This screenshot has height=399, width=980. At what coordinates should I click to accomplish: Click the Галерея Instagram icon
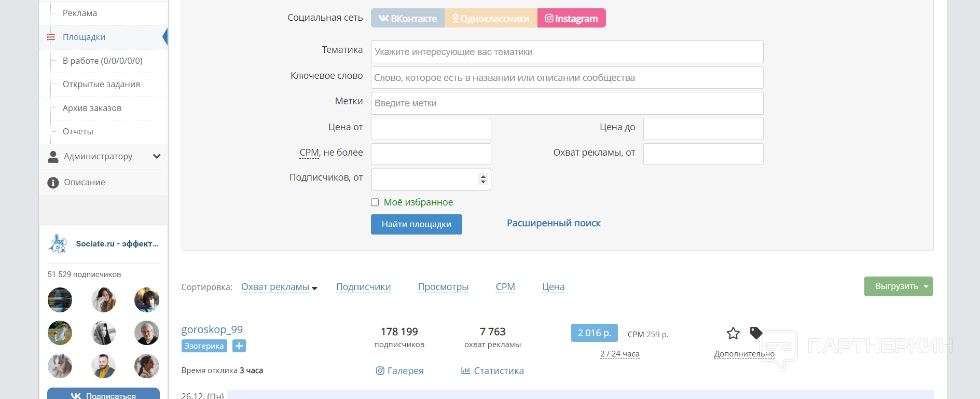point(380,370)
